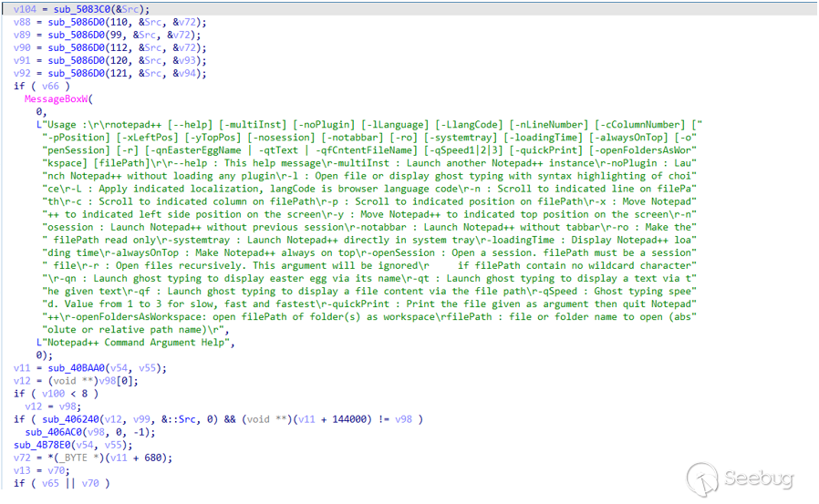Click the v88 assignment calling sub_5086D0 with 110
The height and width of the screenshot is (504, 819).
pos(109,23)
